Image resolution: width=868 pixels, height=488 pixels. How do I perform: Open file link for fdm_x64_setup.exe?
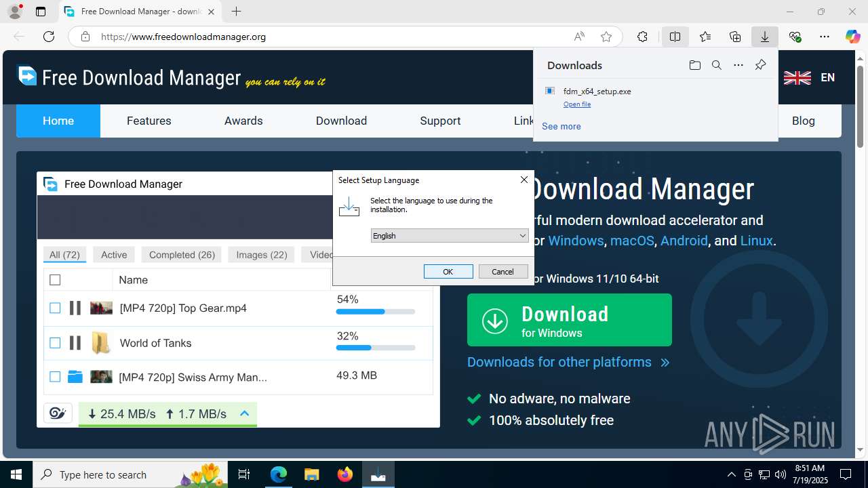coord(577,104)
